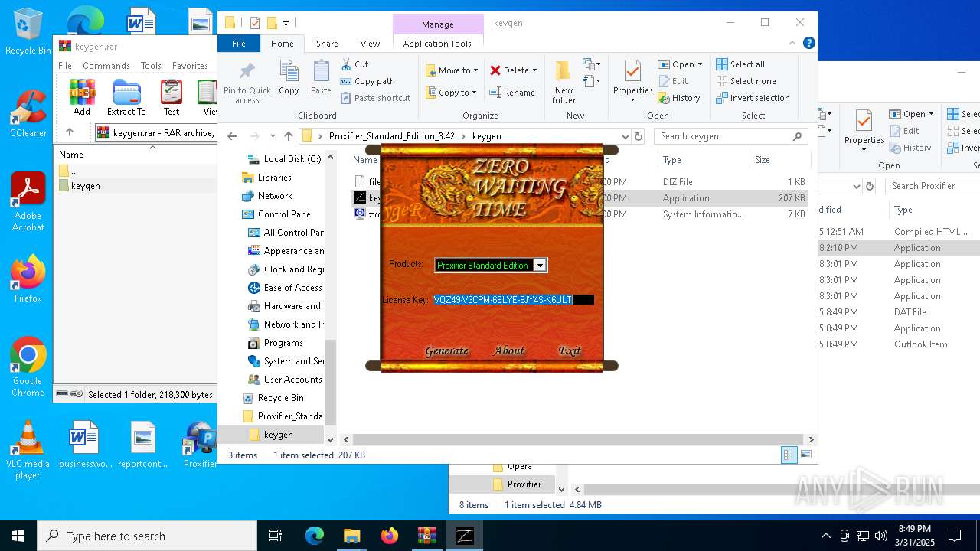
Task: Open WinRAR's Commands menu
Action: tap(106, 66)
